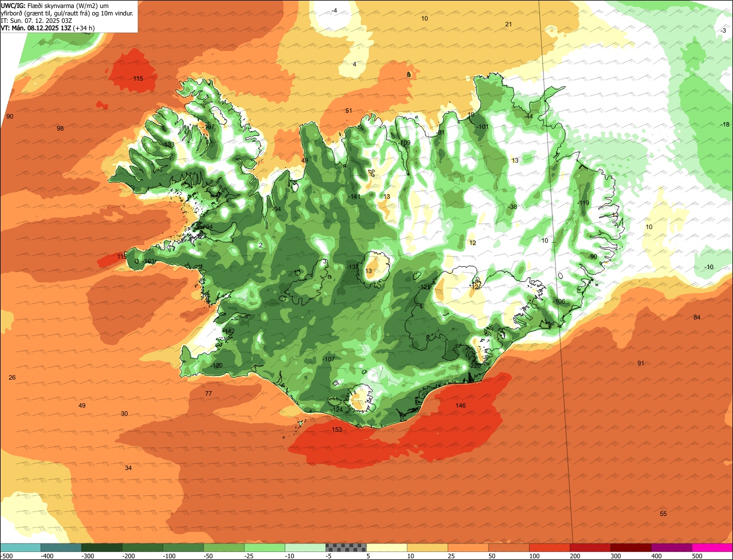Click the '-107' value in southern Iceland
Screen dimensions: 733x560
pyautogui.click(x=328, y=359)
